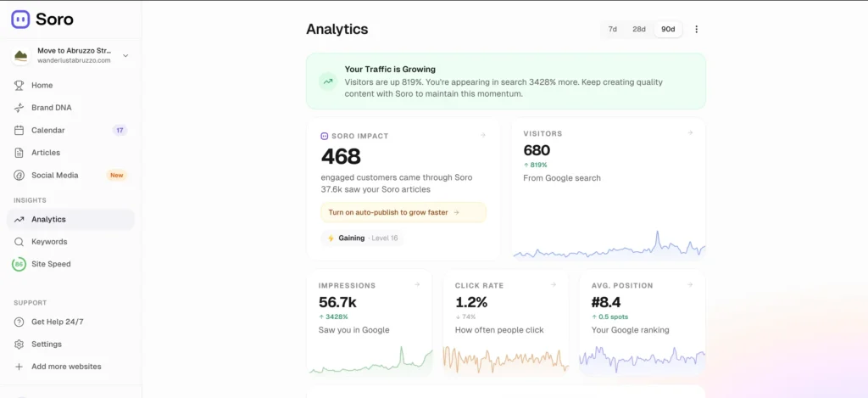Click the 56.7k impressions value
This screenshot has width=868, height=398.
click(337, 302)
